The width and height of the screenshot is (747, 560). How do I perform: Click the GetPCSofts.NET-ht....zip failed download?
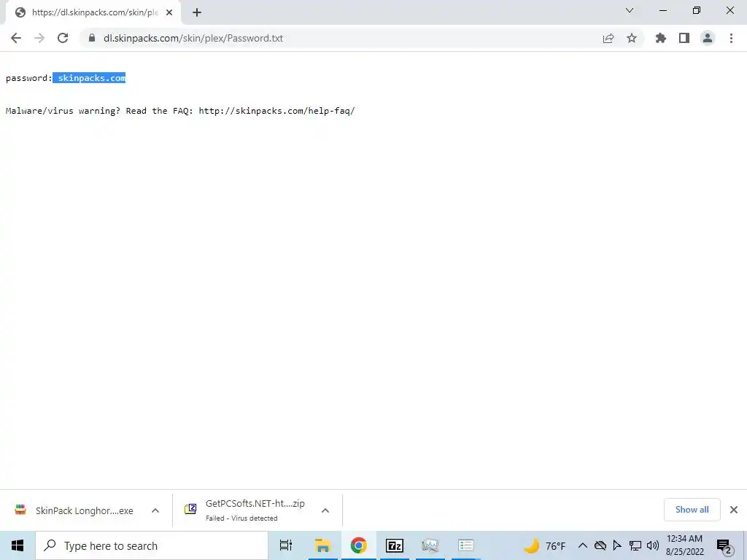247,510
